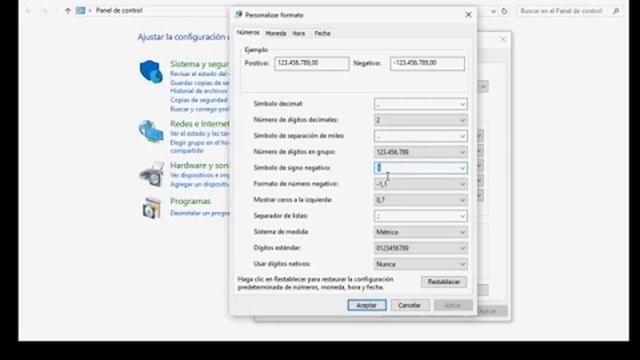Click the Positivo example field

pyautogui.click(x=311, y=63)
